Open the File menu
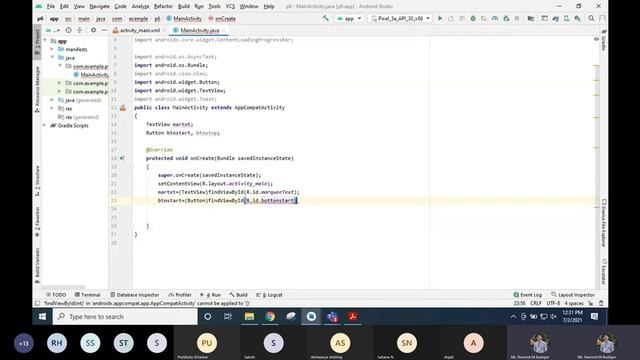This screenshot has width=640, height=360. click(x=51, y=7)
